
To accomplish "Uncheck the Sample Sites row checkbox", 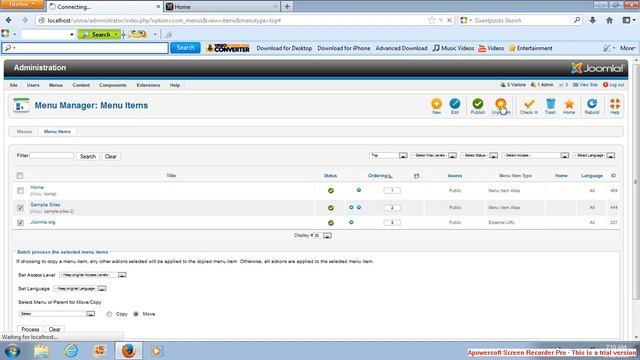I will tap(20, 208).
